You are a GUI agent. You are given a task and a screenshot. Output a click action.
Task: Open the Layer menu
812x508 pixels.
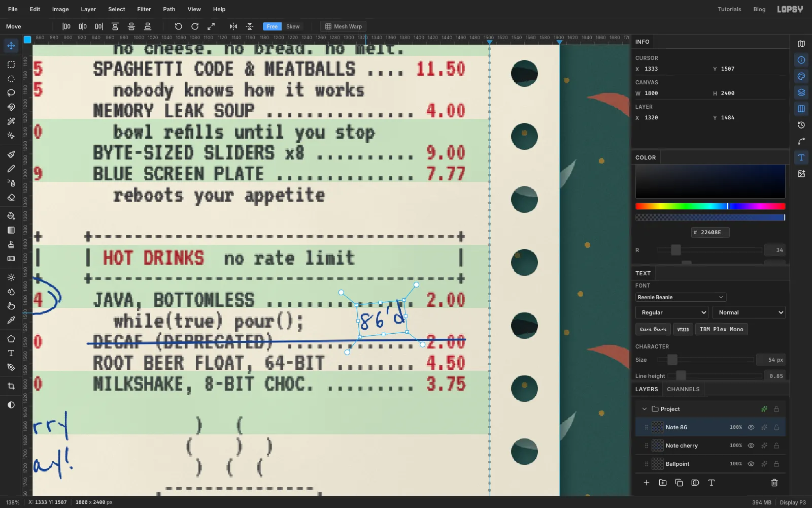pos(88,9)
